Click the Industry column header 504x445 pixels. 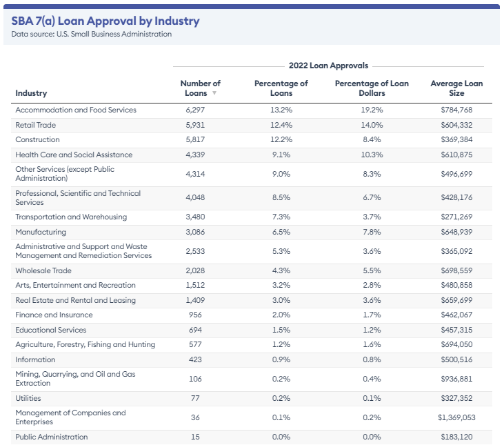(x=31, y=93)
